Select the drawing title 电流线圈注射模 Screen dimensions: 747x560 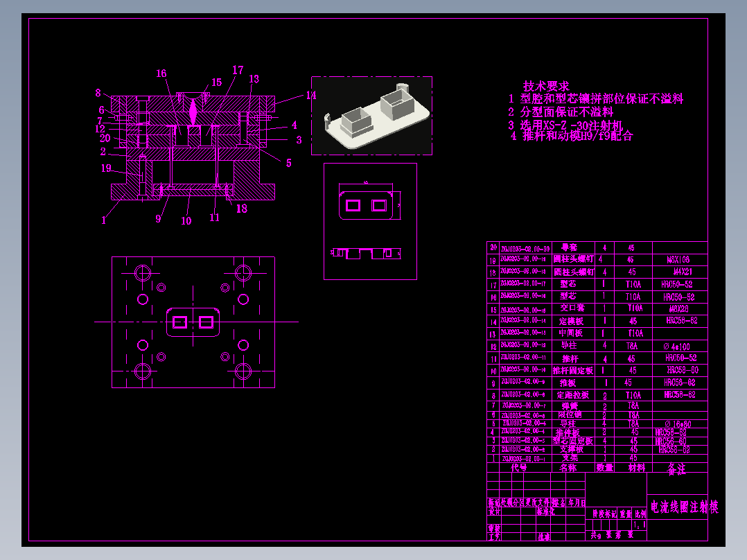click(x=684, y=507)
